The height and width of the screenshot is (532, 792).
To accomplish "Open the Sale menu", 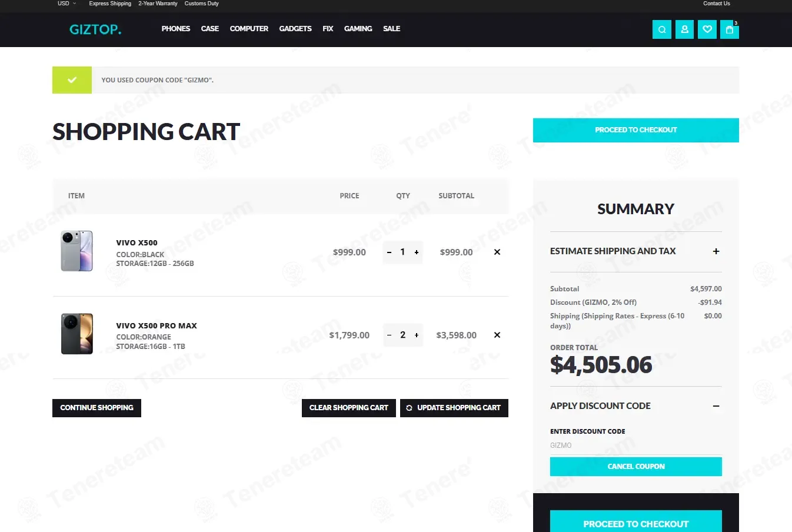I will (392, 29).
